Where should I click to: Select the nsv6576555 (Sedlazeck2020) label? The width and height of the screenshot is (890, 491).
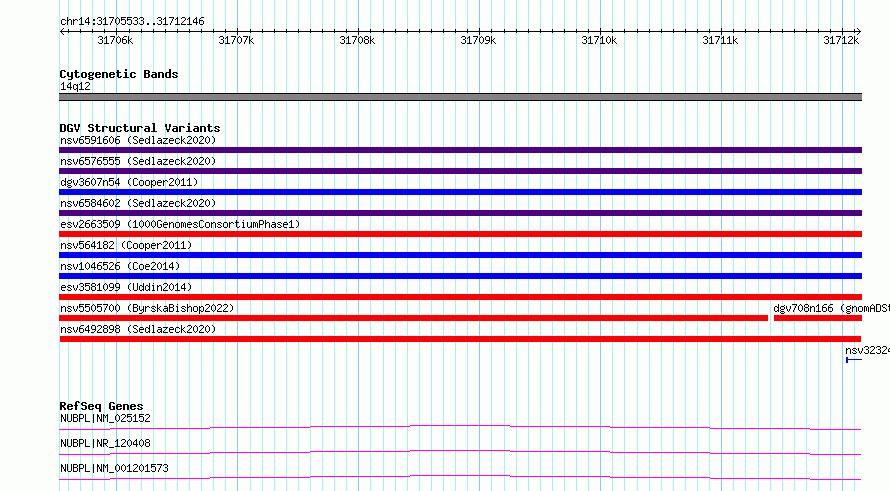point(138,161)
